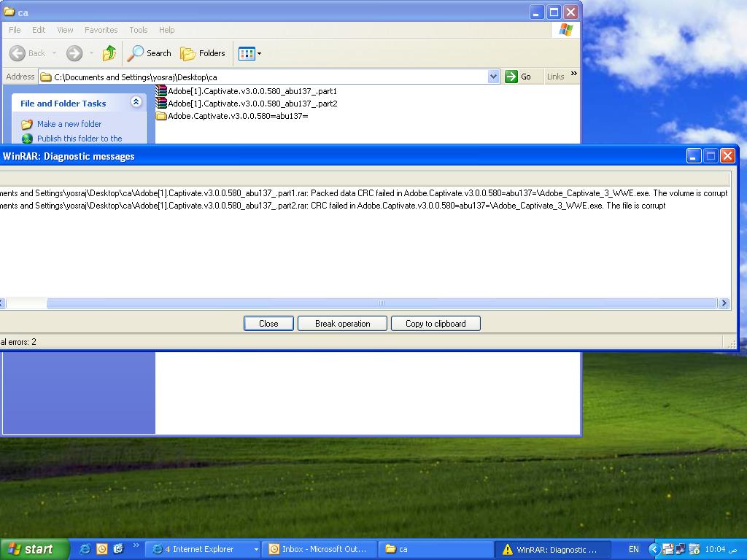
Task: Open Back button history dropdown arrow
Action: [x=54, y=53]
